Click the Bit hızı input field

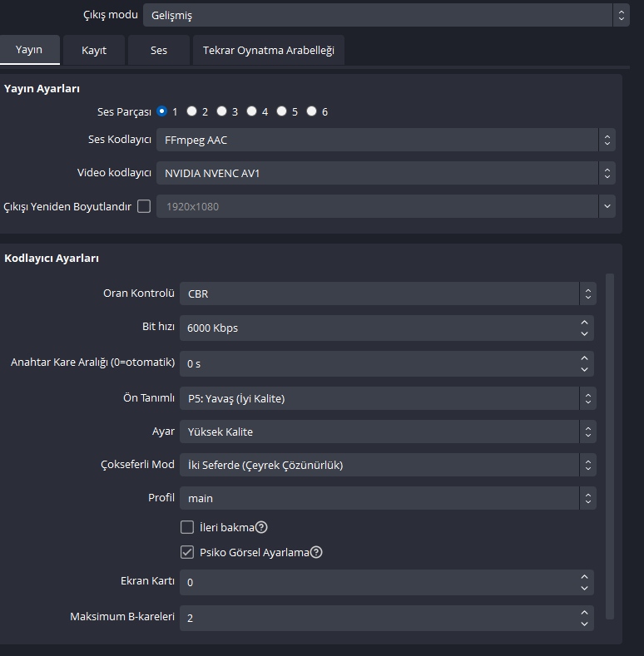(374, 328)
